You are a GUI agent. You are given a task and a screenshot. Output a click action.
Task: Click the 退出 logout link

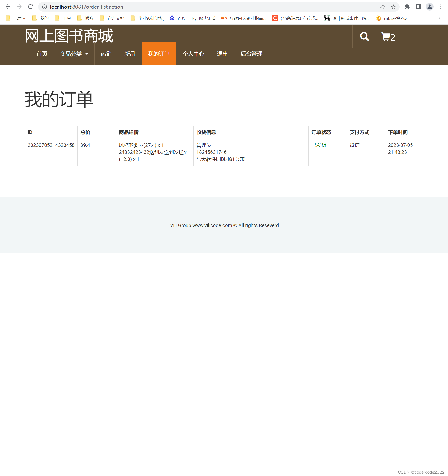pos(222,54)
